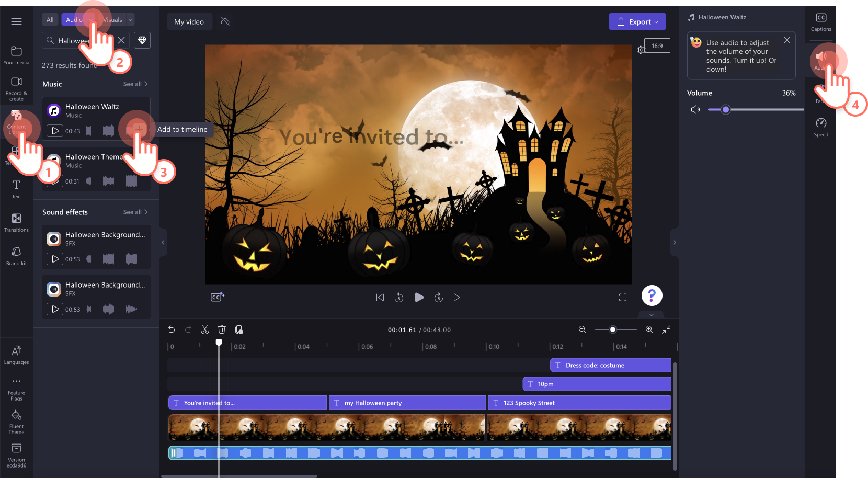Select the 123 Spooky Street text clip

tap(580, 403)
